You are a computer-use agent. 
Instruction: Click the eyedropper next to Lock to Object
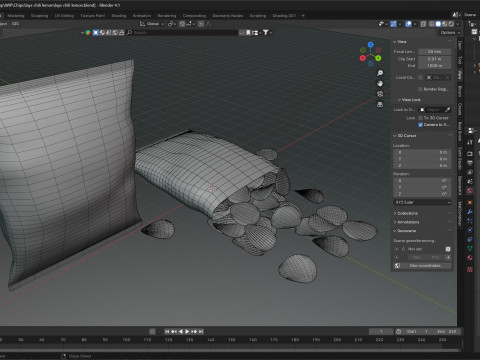[448, 110]
